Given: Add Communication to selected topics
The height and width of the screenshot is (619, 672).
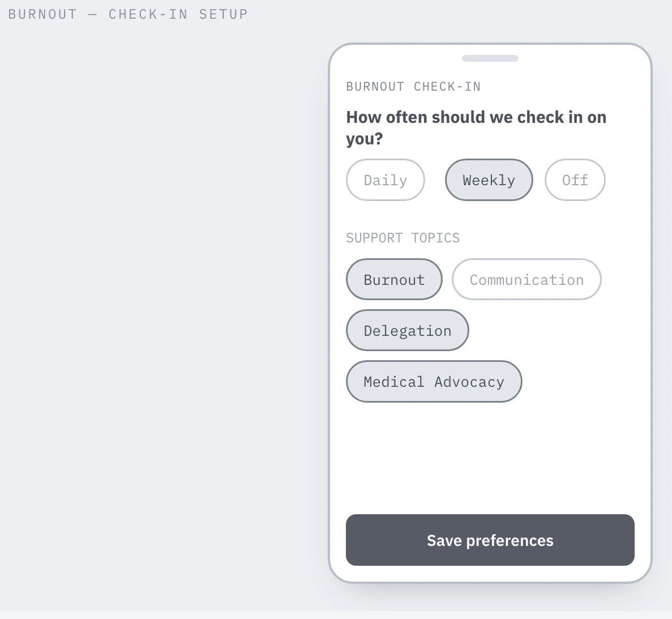Looking at the screenshot, I should [x=527, y=280].
